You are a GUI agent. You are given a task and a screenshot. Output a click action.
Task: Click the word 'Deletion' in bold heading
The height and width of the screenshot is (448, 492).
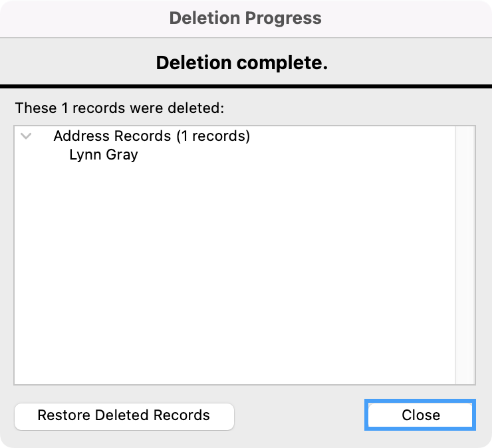[189, 63]
